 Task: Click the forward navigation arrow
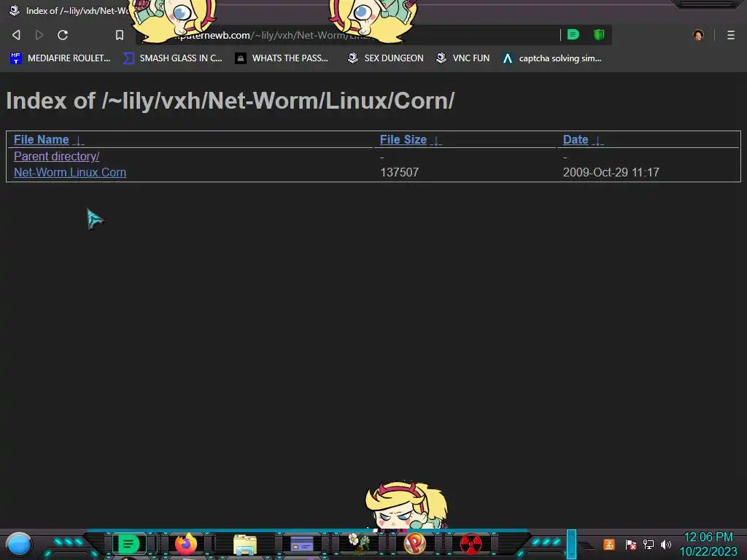tap(39, 35)
